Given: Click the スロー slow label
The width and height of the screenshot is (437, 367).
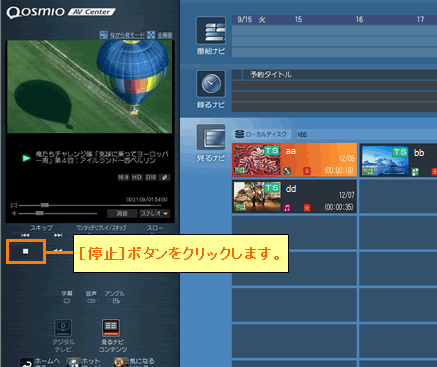Looking at the screenshot, I should click(155, 228).
